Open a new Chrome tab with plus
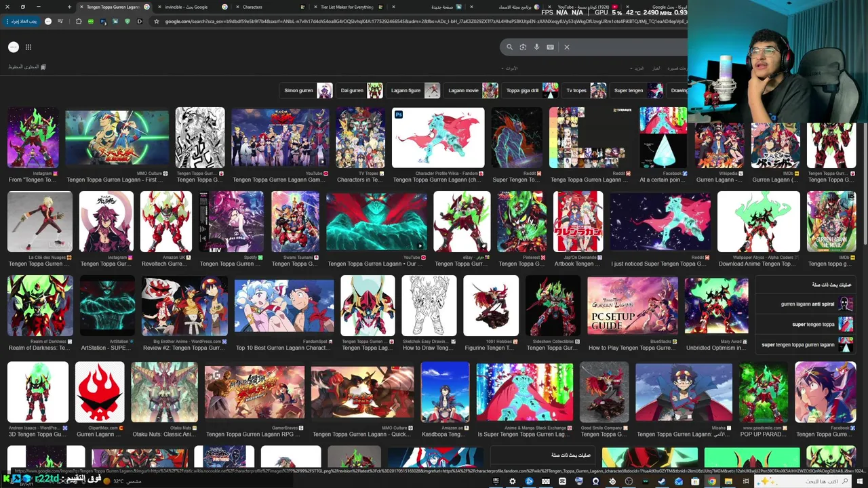 pos(69,7)
